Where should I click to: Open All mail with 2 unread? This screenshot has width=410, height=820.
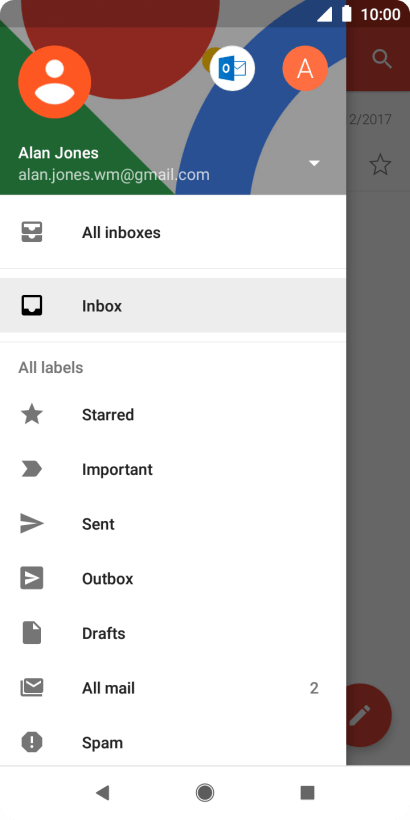tap(173, 688)
